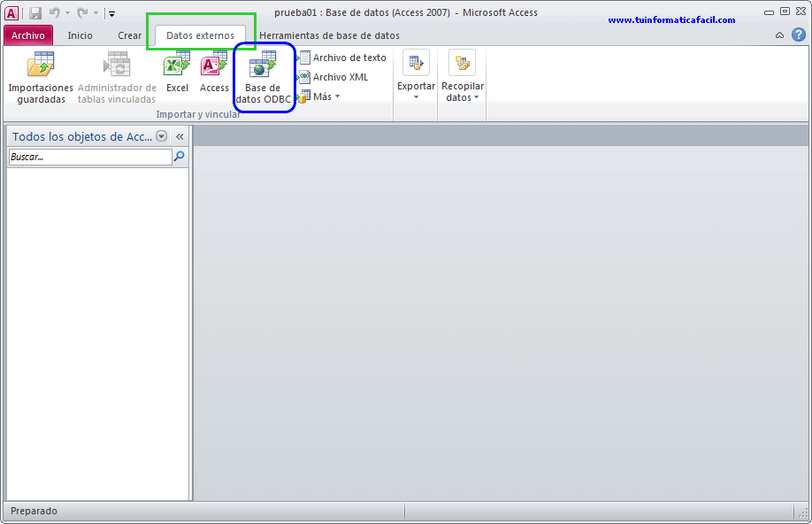812x524 pixels.
Task: Click the search magnifier in navigation pane
Action: pos(180,157)
